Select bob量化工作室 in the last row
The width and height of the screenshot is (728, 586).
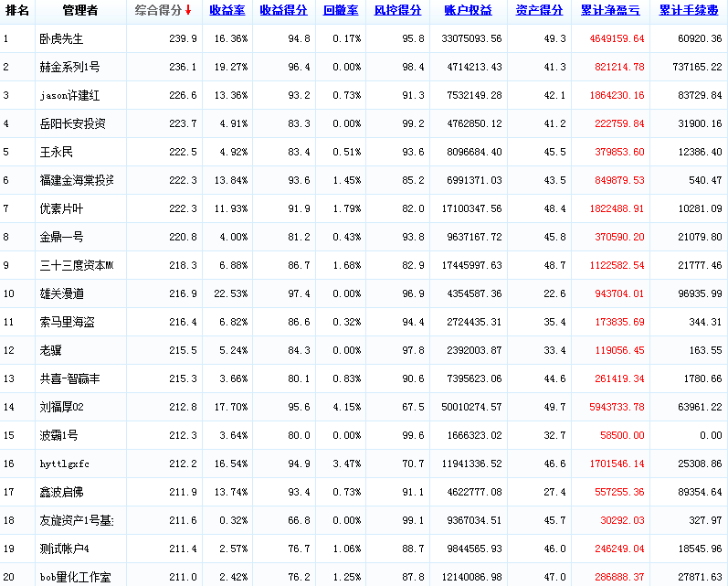[75, 577]
